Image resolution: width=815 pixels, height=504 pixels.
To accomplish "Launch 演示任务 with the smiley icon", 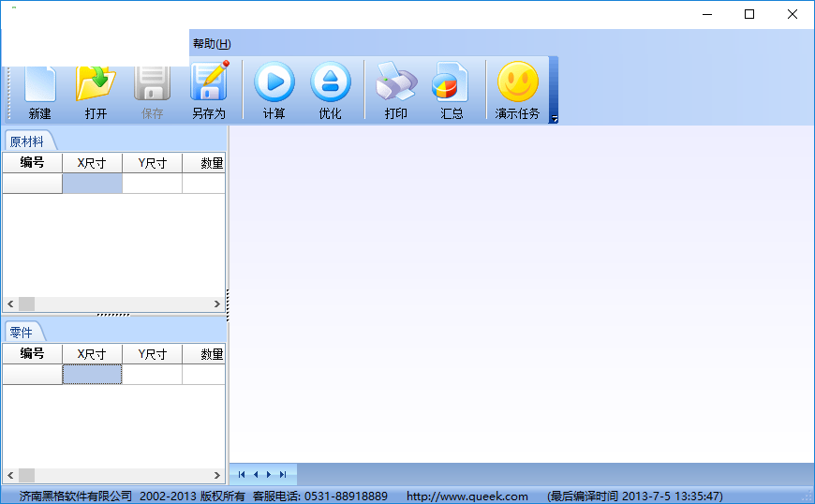I will tap(517, 90).
